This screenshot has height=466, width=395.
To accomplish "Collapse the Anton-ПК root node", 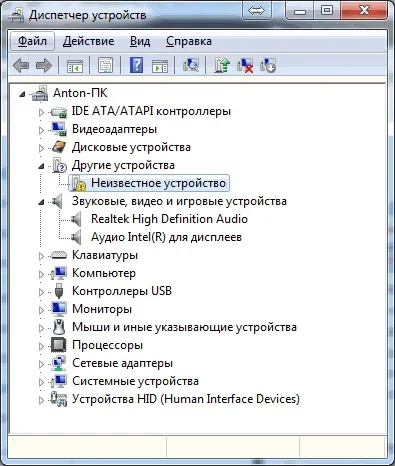I will (22, 94).
